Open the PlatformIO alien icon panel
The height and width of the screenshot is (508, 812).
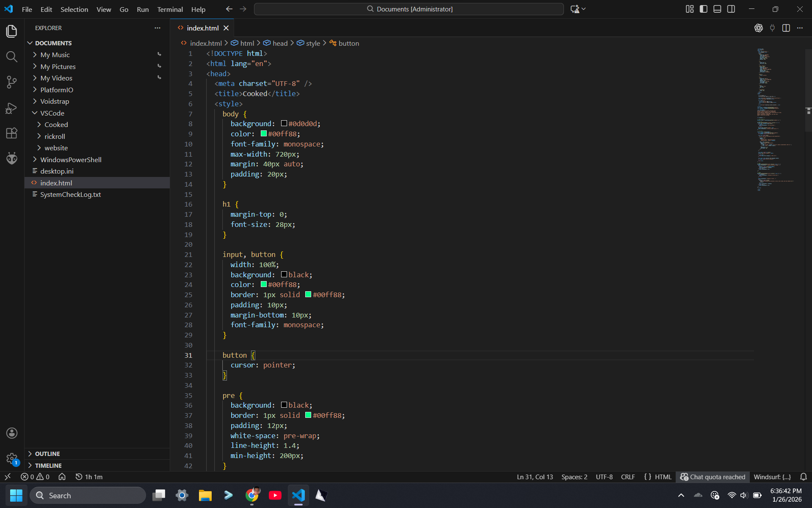(12, 159)
